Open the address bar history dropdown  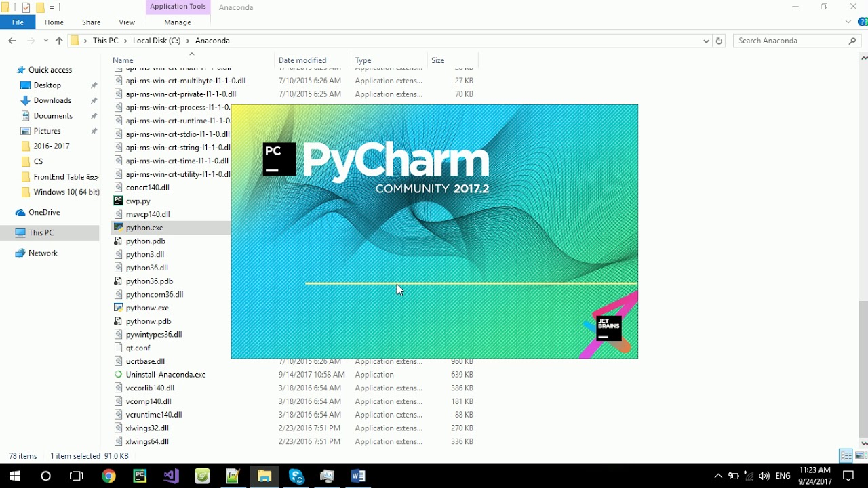[707, 41]
